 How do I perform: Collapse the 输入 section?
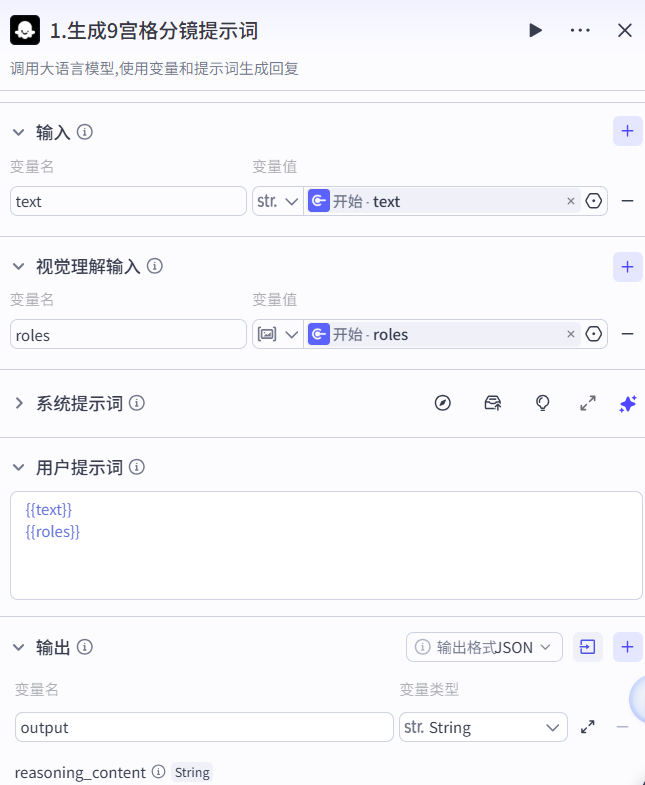click(19, 133)
